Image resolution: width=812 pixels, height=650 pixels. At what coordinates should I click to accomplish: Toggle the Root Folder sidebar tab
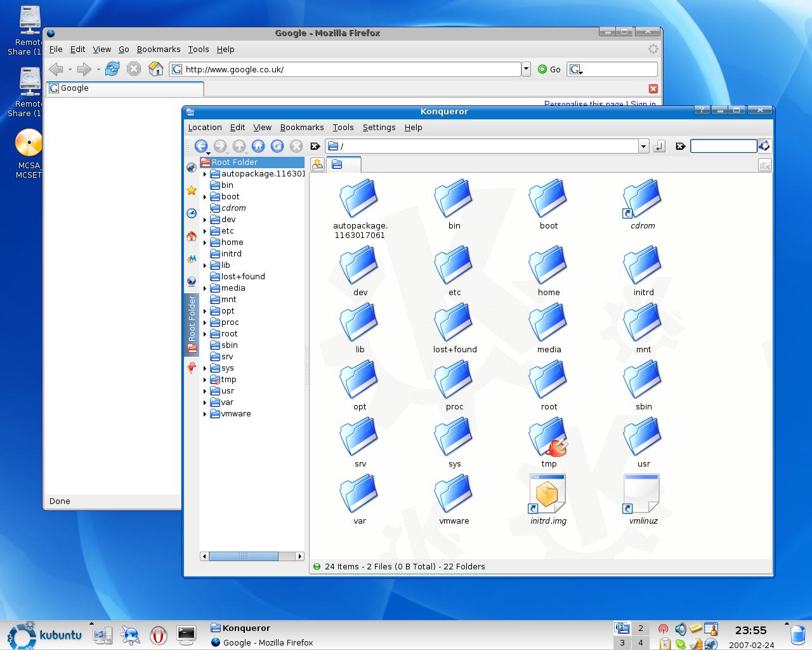click(192, 324)
